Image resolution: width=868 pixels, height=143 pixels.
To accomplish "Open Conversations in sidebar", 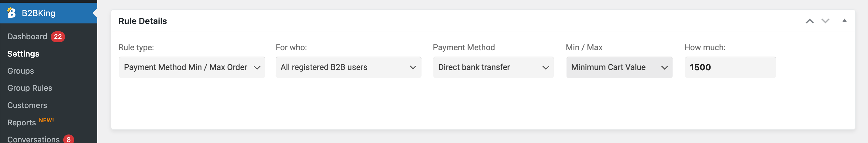I will pos(33,139).
